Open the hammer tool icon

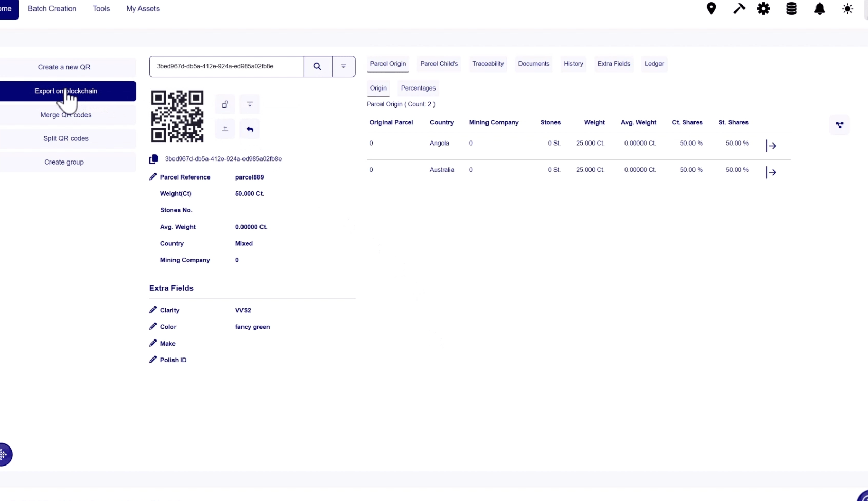[739, 9]
